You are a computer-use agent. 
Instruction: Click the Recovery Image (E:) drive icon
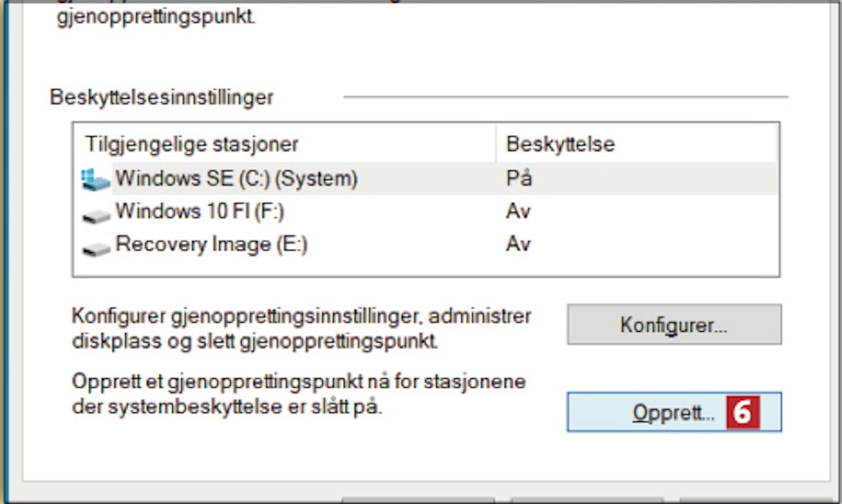coord(96,248)
